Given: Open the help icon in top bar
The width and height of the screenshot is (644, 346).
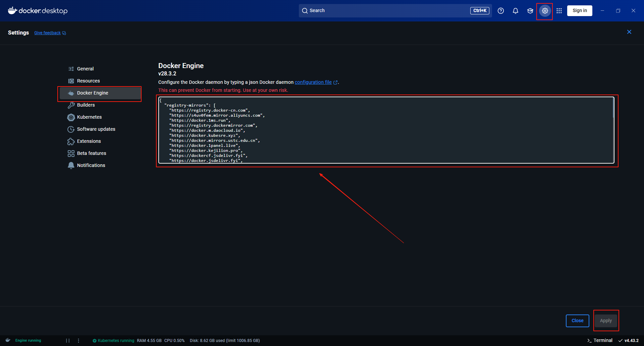Looking at the screenshot, I should tap(501, 11).
